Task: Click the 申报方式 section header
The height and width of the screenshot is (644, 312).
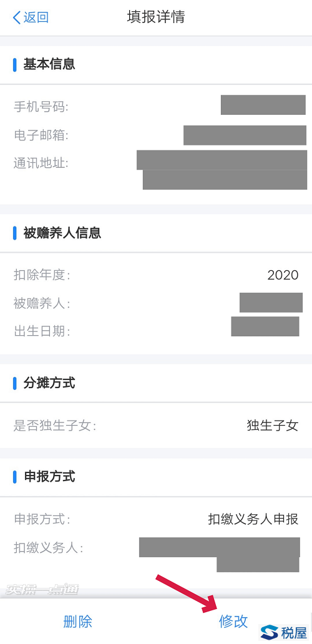Action: [x=49, y=477]
